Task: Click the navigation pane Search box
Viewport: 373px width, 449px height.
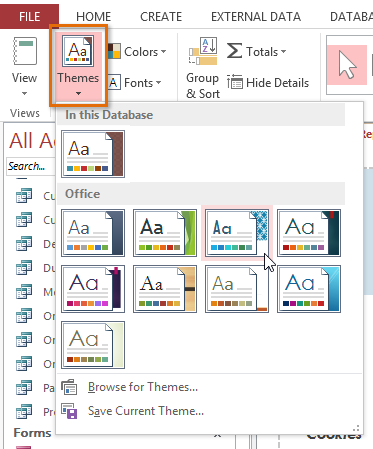Action: 31,166
